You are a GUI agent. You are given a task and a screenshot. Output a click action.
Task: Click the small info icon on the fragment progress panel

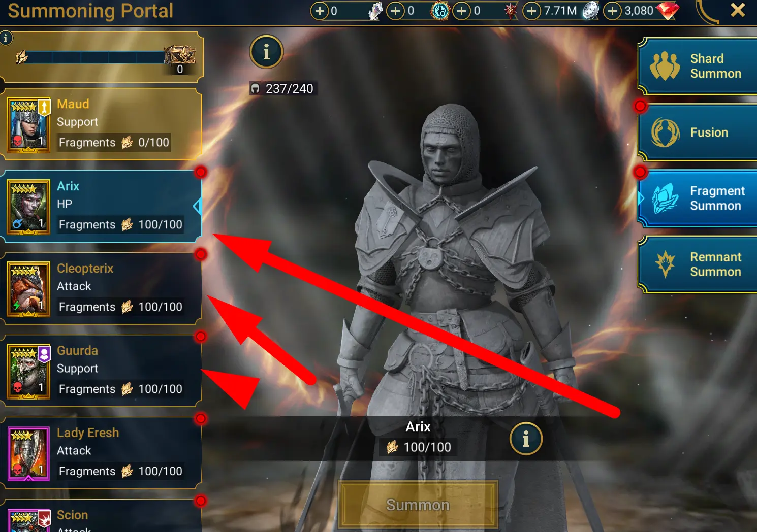[x=6, y=38]
